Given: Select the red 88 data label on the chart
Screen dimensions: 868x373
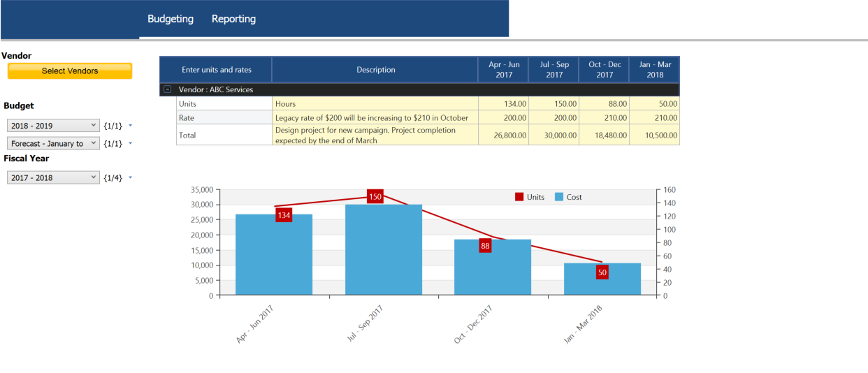Looking at the screenshot, I should [x=485, y=246].
